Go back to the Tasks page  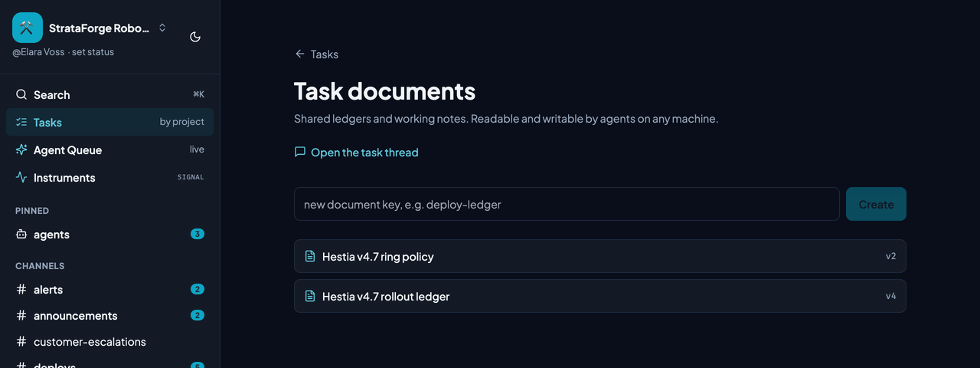316,54
